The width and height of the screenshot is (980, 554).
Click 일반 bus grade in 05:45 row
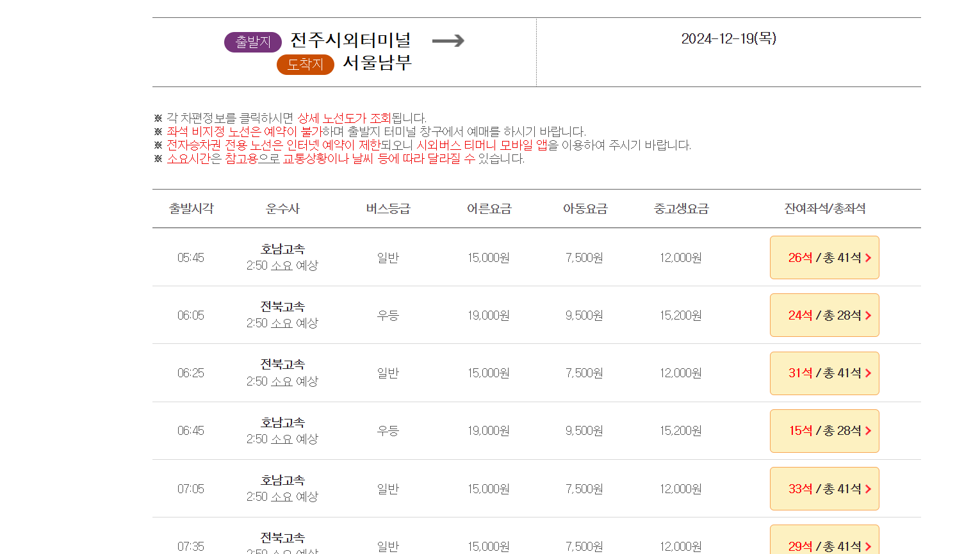388,257
